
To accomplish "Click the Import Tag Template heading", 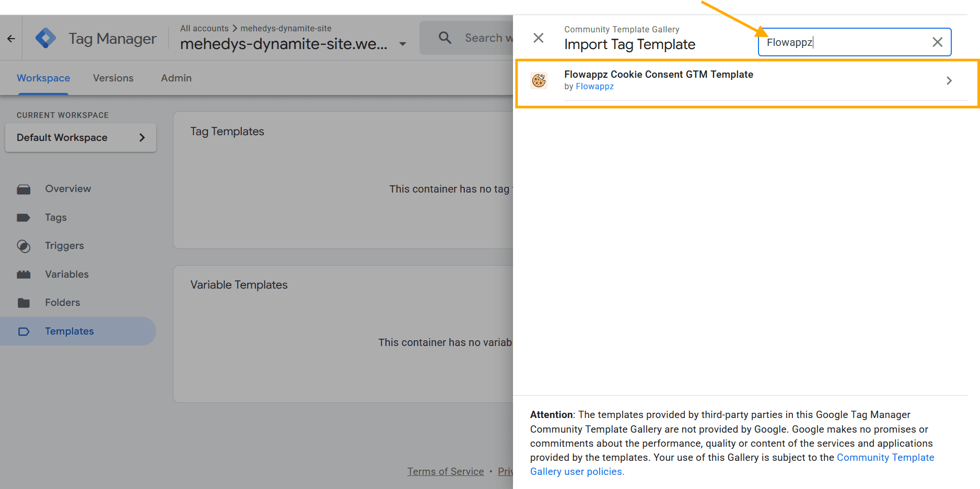I will (x=629, y=44).
